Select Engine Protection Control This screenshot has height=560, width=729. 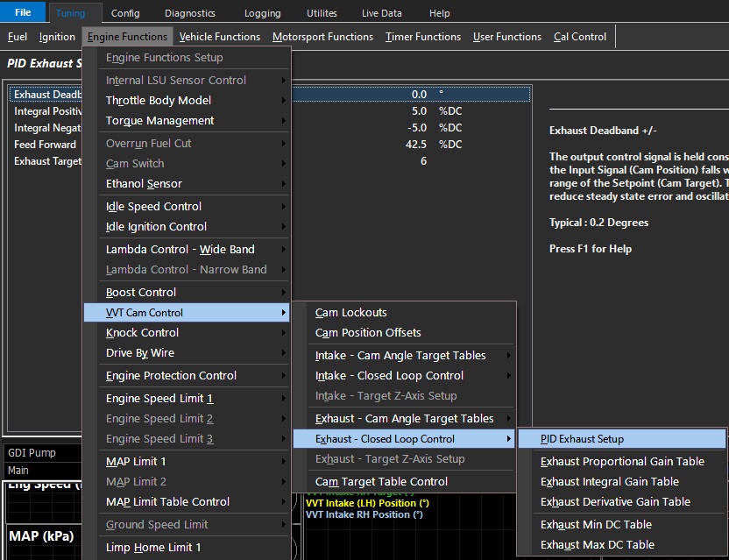click(x=187, y=375)
